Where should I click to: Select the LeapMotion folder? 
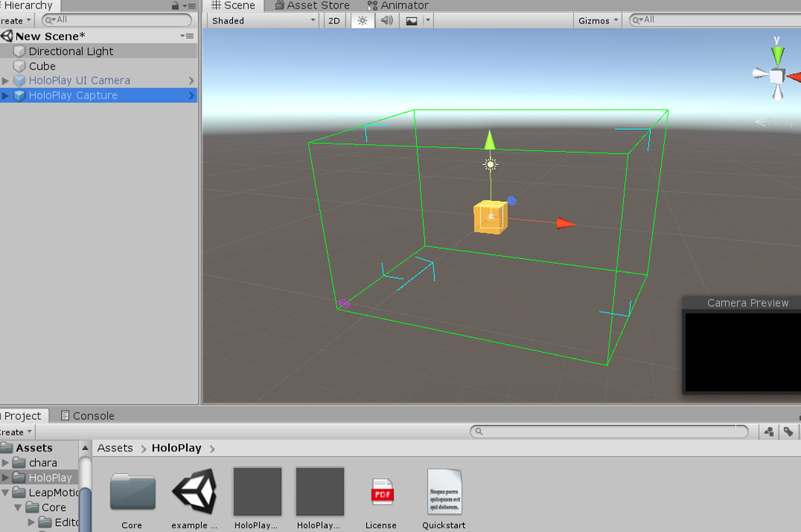click(54, 493)
